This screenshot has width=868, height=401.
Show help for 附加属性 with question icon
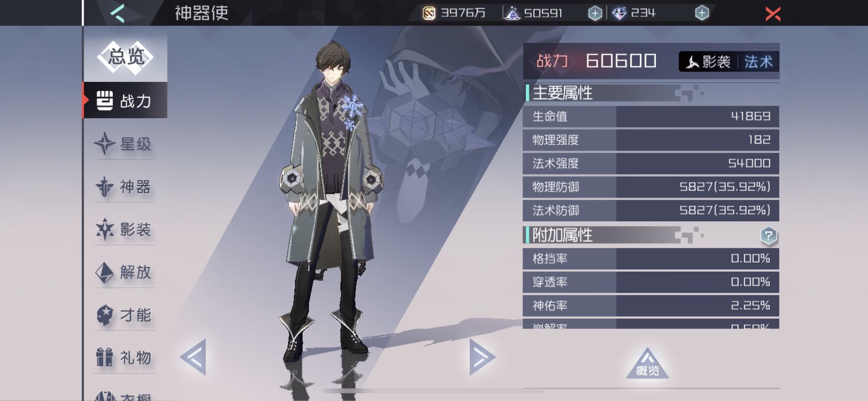768,236
